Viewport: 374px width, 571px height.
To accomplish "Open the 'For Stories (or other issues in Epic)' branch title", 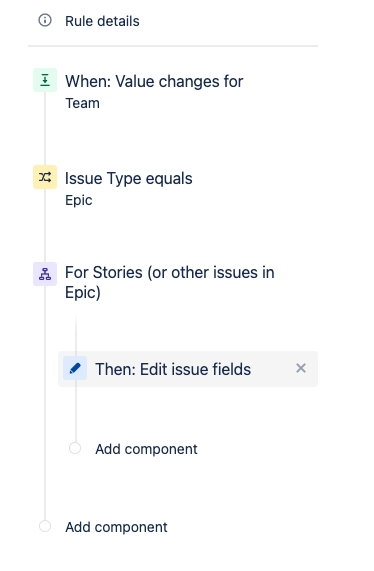I will coord(170,282).
